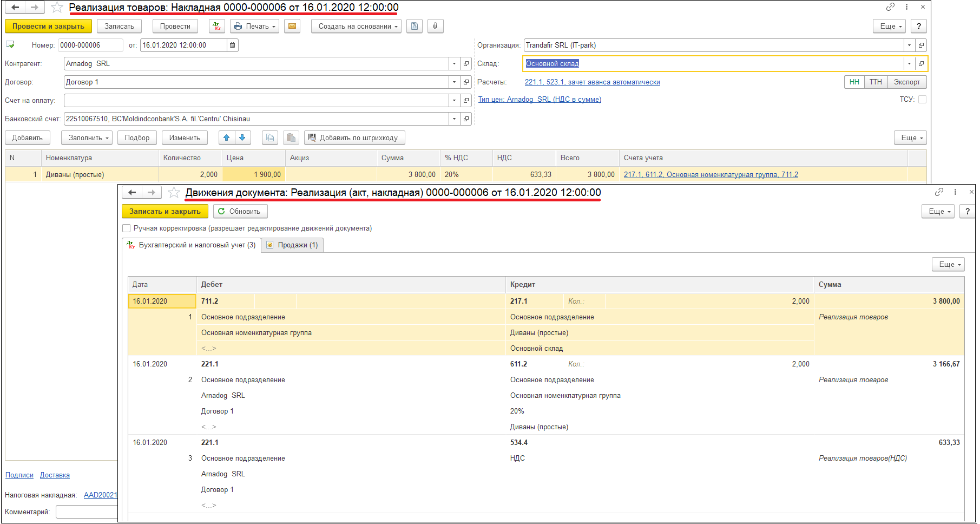Star the Движения документа window as favorite
980x524 pixels.
[174, 193]
